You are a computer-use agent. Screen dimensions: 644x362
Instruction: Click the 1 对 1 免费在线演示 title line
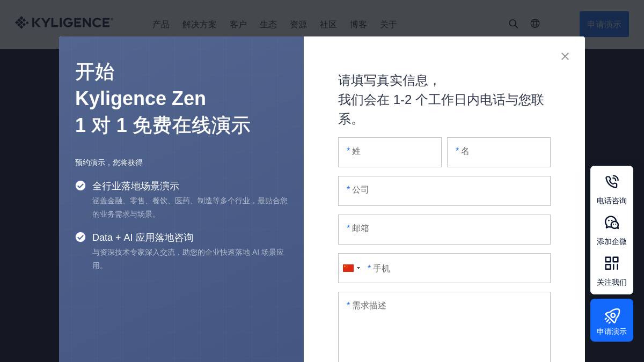[x=163, y=125]
